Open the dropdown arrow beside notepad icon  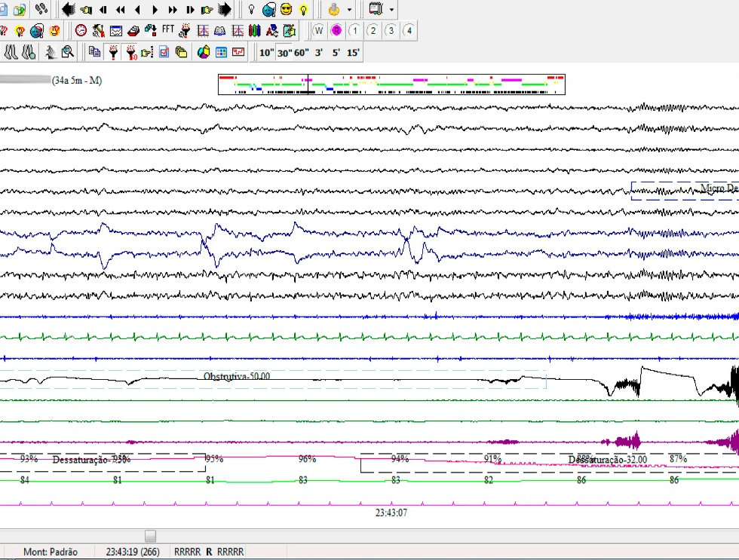[391, 9]
